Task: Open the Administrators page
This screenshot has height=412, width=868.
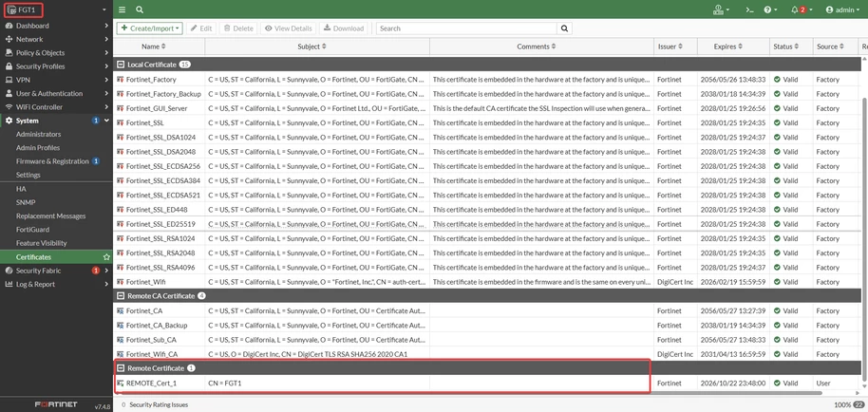Action: (38, 135)
